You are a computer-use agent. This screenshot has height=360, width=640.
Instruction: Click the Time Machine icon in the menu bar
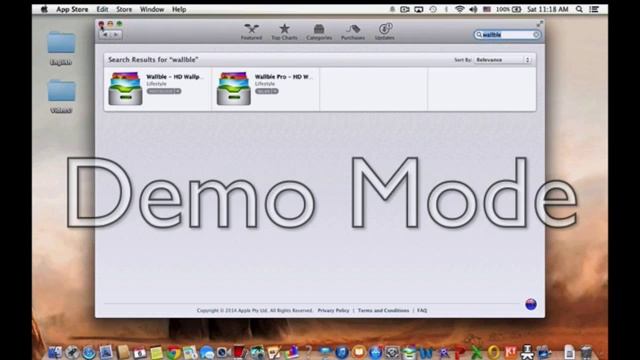click(433, 9)
